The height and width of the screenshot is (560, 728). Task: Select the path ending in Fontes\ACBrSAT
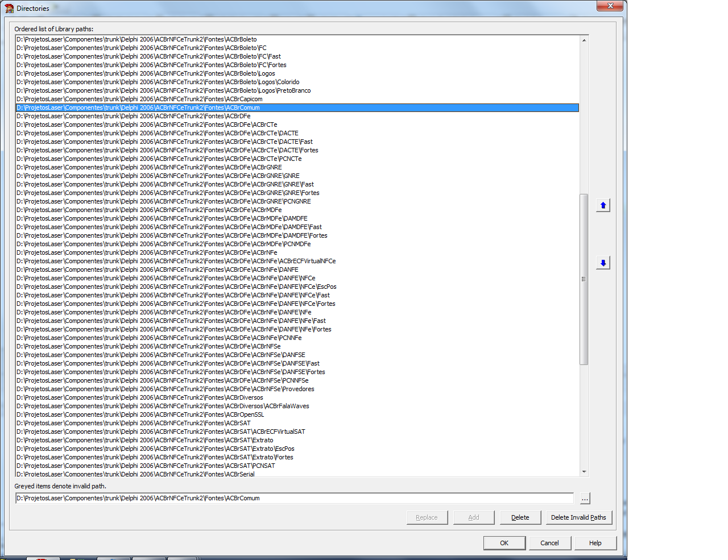pos(297,423)
